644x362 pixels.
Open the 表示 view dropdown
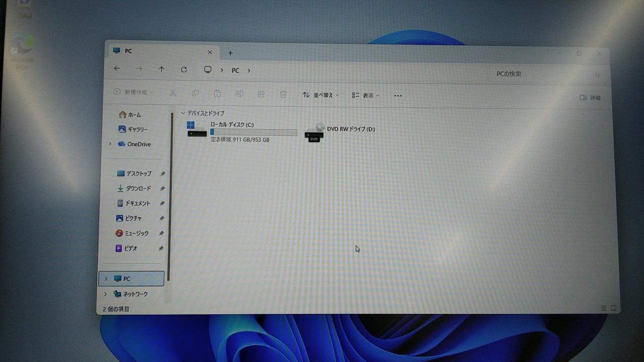366,96
